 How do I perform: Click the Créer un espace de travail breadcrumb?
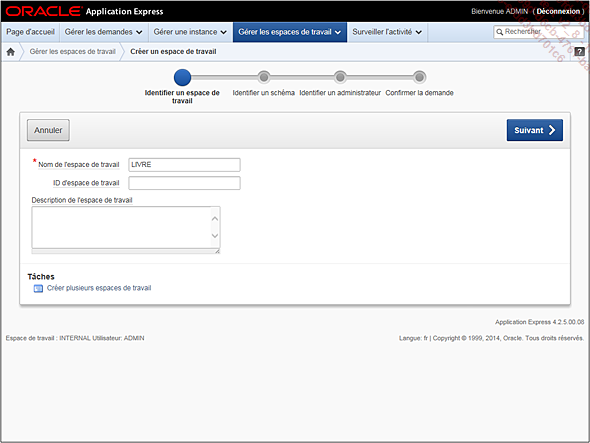click(x=173, y=52)
